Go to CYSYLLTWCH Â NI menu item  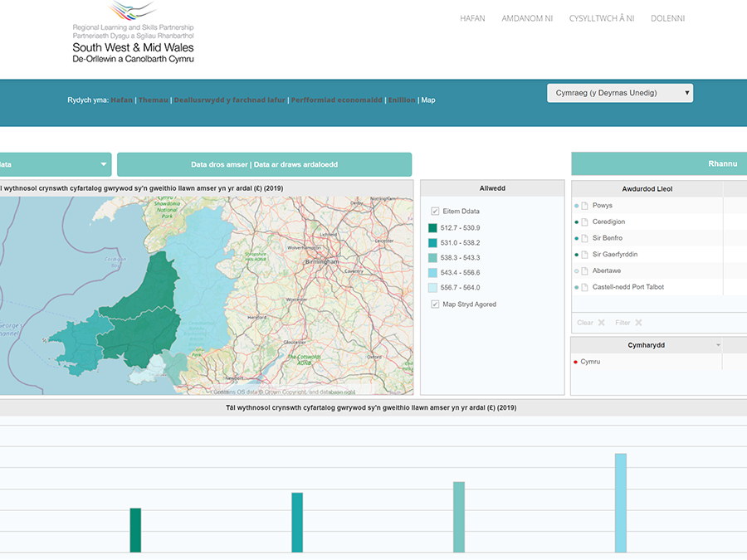click(602, 18)
